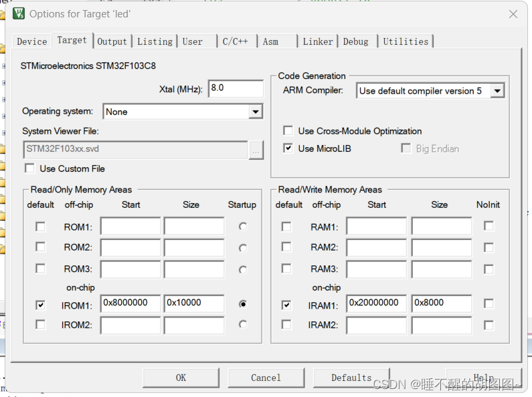Check the RAM2 default checkbox
This screenshot has width=532, height=397.
(x=286, y=247)
